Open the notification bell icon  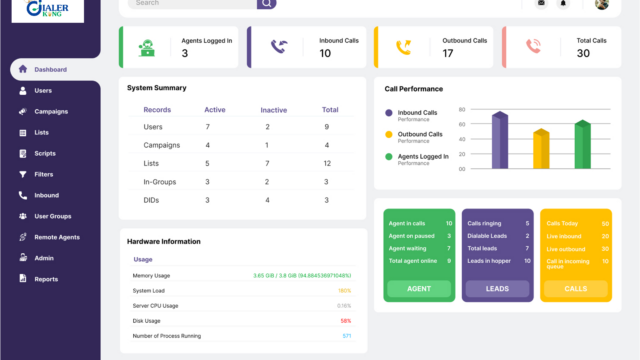563,3
